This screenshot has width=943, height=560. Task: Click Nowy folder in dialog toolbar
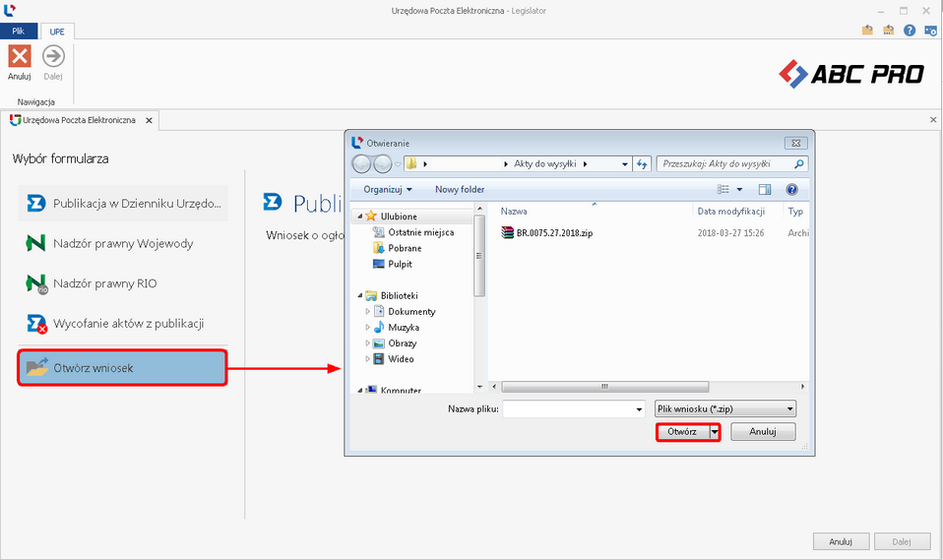coord(460,189)
